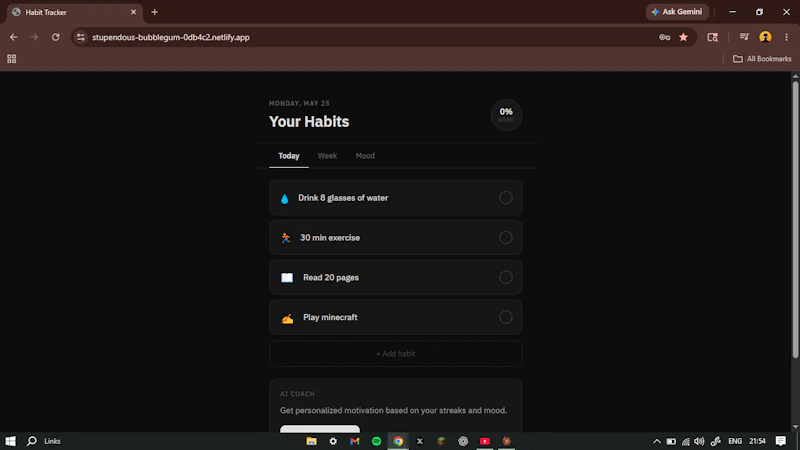Viewport: 800px width, 450px height.
Task: Select the Today tab
Action: coord(289,156)
